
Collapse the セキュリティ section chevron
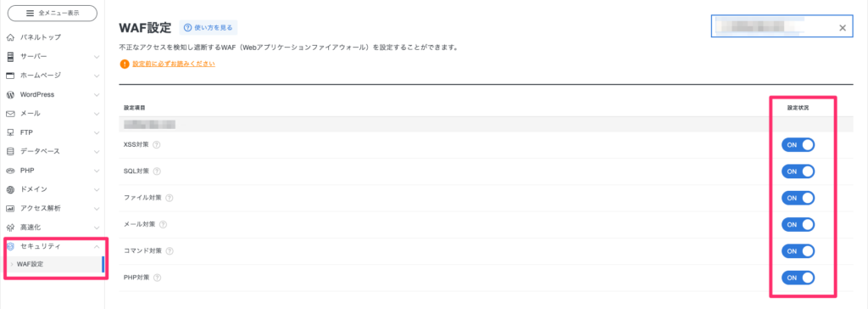click(x=97, y=246)
